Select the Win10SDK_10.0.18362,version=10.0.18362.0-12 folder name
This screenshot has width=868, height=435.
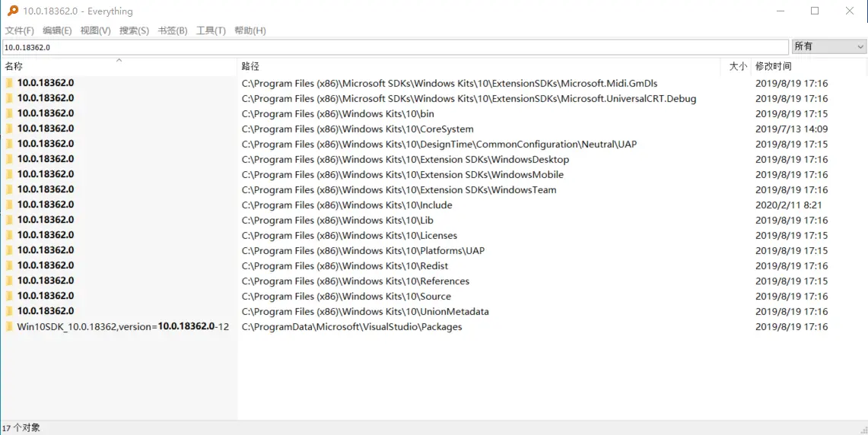(x=123, y=326)
